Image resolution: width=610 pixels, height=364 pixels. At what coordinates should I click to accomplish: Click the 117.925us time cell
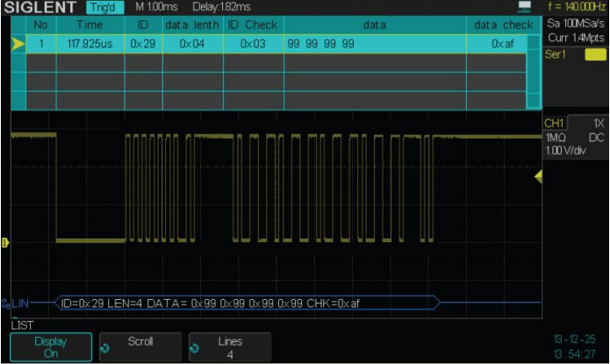[x=90, y=44]
